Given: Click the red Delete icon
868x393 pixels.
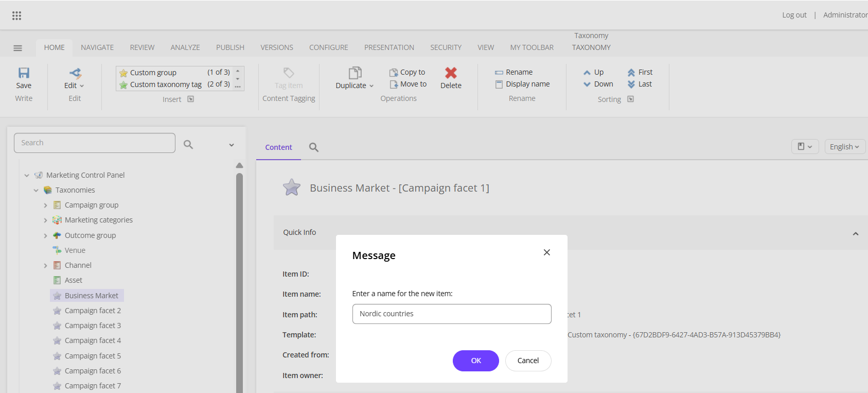Looking at the screenshot, I should click(x=451, y=73).
